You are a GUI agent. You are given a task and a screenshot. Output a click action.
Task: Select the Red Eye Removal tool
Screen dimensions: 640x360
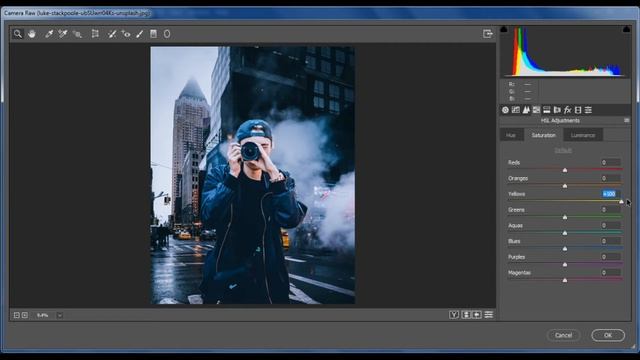coord(126,34)
